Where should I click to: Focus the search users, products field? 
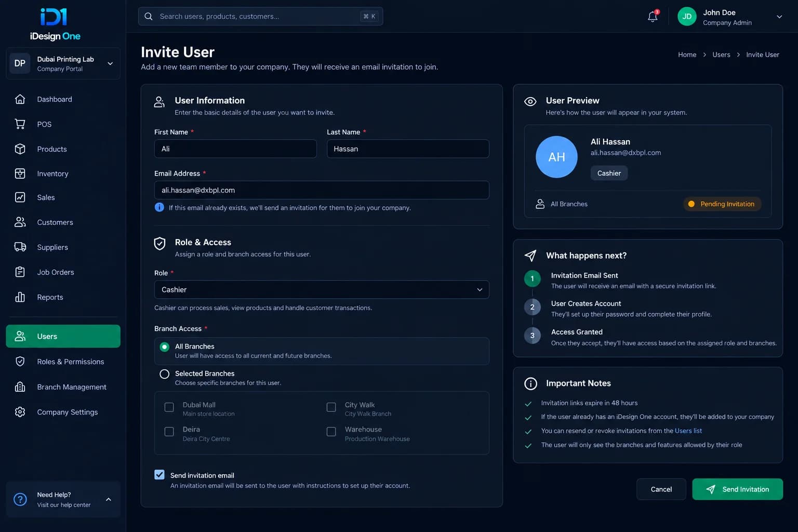tap(260, 17)
